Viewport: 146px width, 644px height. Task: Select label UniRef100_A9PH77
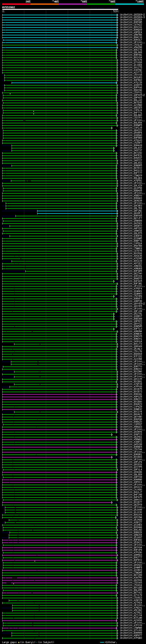coord(131,636)
